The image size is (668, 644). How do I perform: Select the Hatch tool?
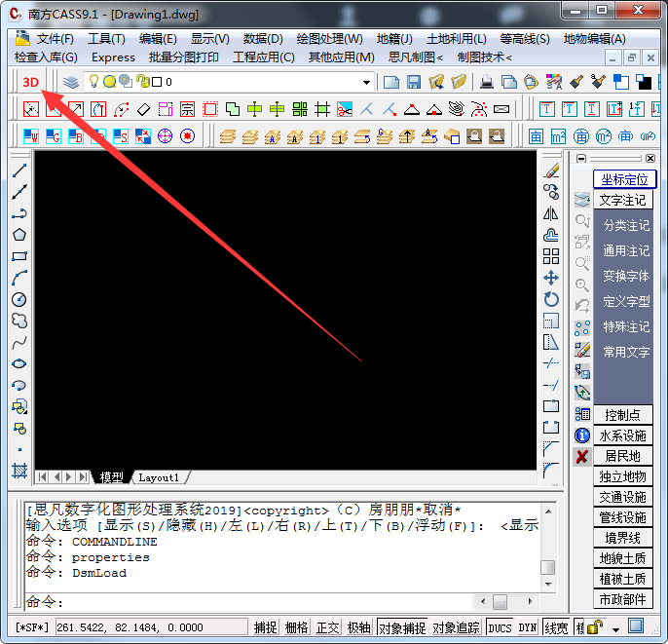click(x=19, y=471)
